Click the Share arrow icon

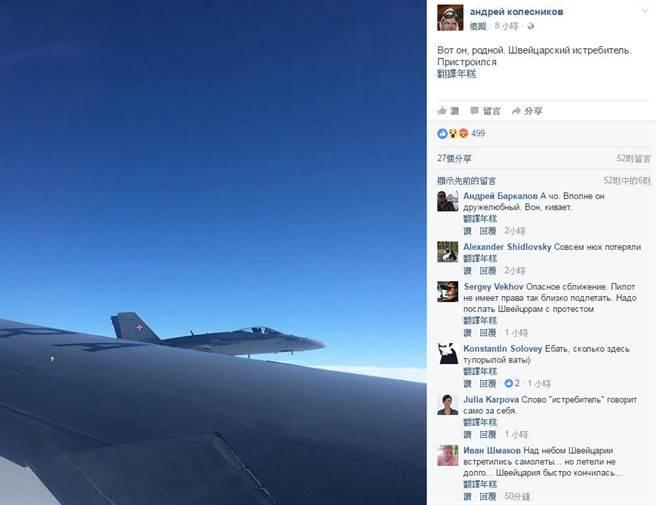coord(516,111)
